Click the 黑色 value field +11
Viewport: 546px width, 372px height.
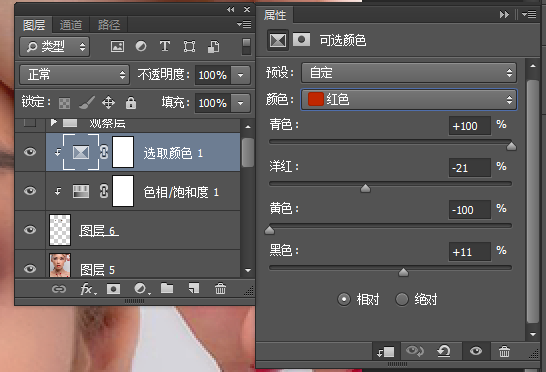[470, 252]
